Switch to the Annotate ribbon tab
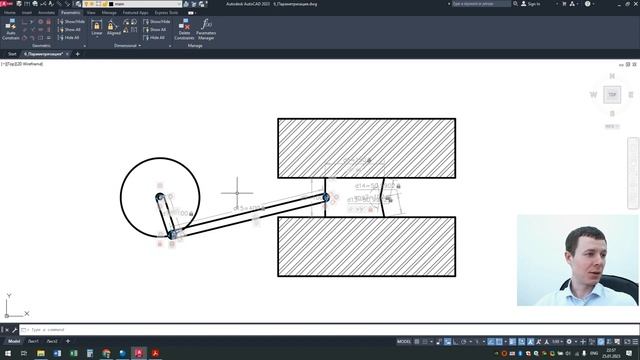Image resolution: width=640 pixels, height=360 pixels. [47, 13]
